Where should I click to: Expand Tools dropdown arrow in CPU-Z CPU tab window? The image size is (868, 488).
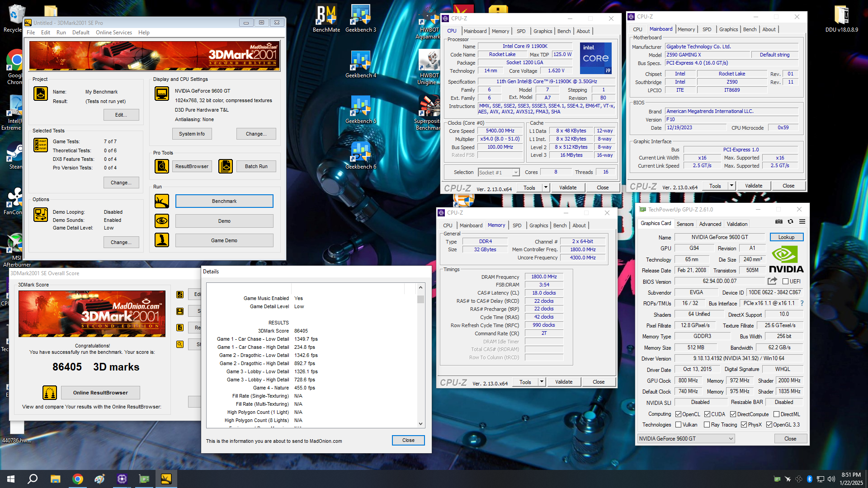click(546, 188)
